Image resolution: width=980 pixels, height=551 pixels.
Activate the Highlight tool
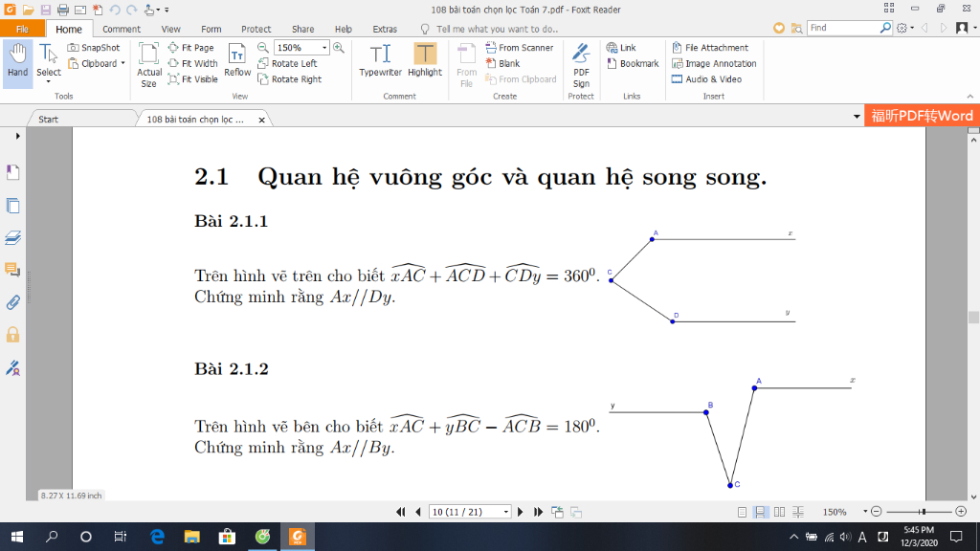(x=425, y=60)
